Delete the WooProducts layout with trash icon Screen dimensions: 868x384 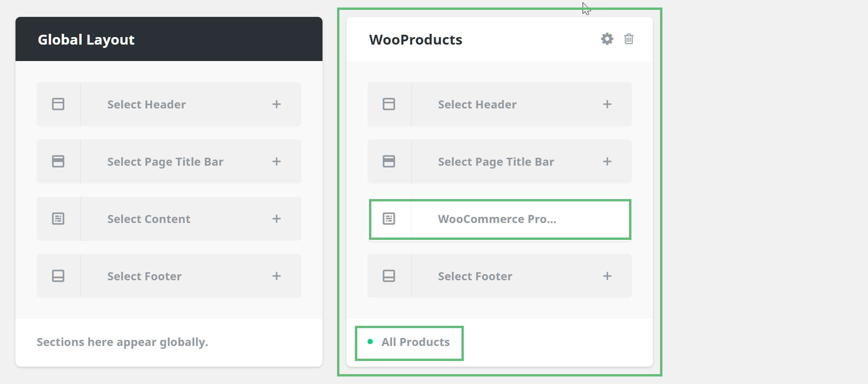[629, 39]
